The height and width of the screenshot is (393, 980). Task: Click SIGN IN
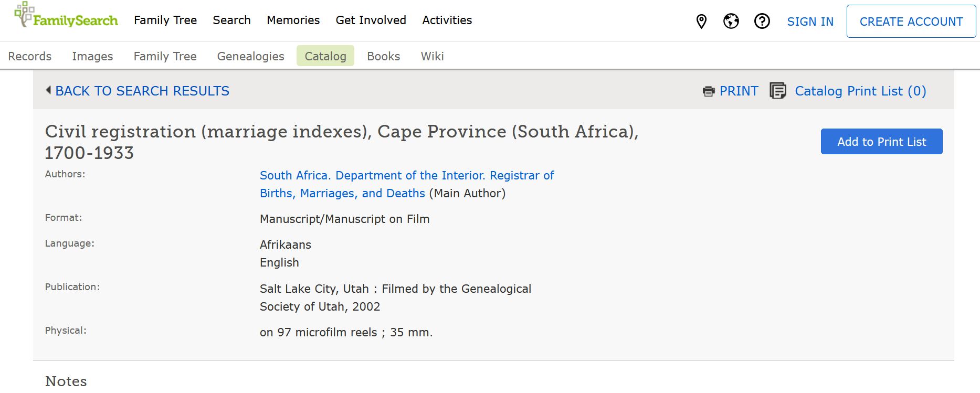point(810,22)
